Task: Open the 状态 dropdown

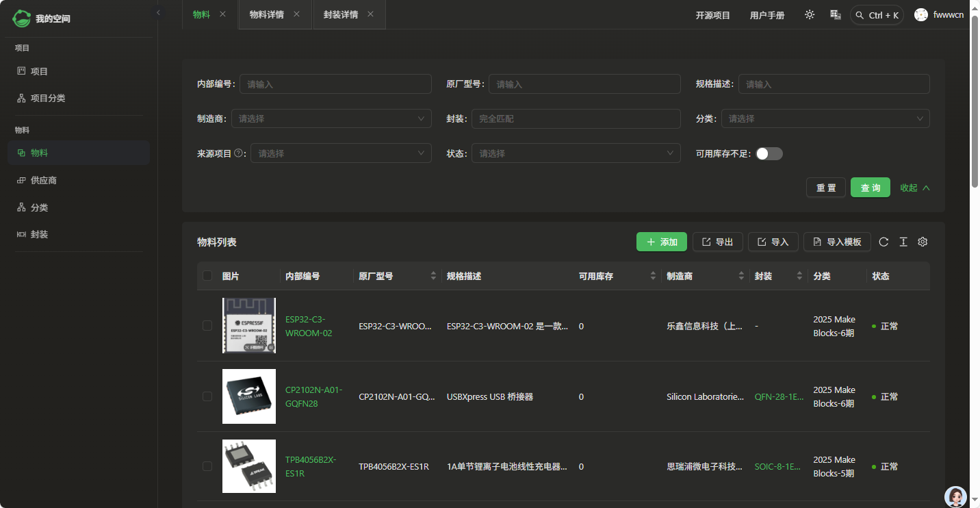Action: (x=576, y=153)
